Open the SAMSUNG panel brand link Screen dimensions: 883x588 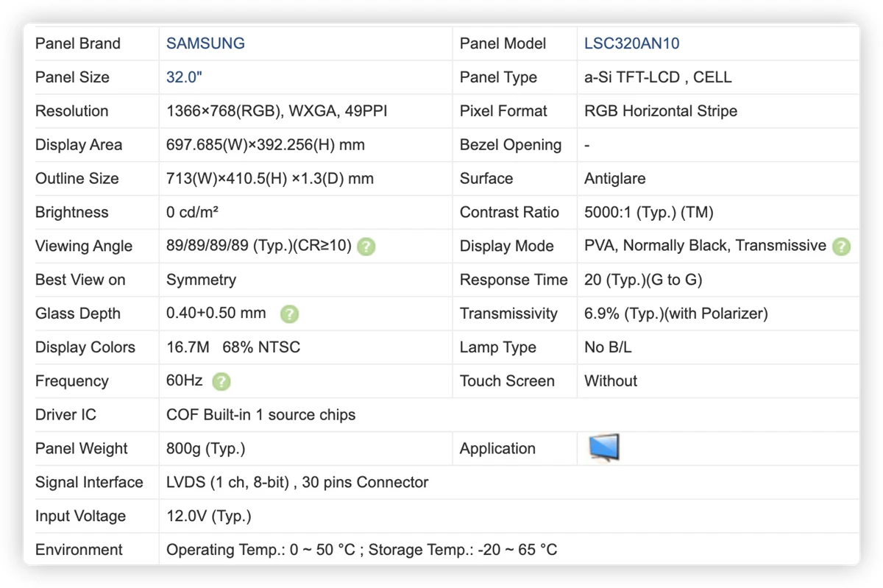(x=205, y=43)
